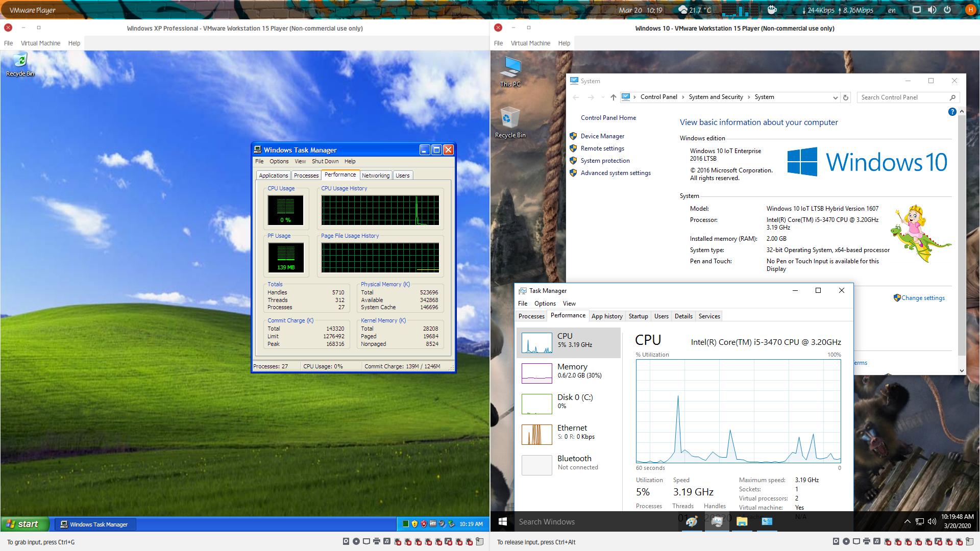The width and height of the screenshot is (980, 551).
Task: Open keyboard layout 'en' selector in top panel
Action: [x=892, y=10]
